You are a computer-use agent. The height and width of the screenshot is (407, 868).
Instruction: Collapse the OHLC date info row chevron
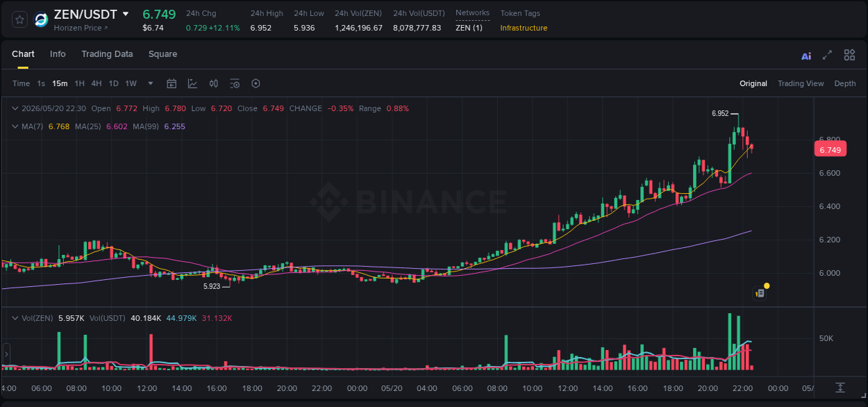coord(15,108)
